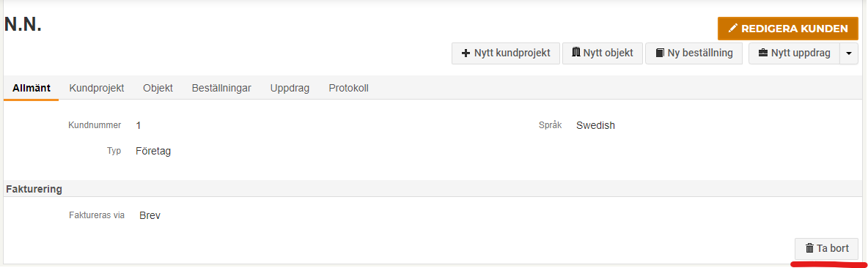Expand the dropdown arrow beside Nytt uppdrag
The height and width of the screenshot is (268, 868).
click(849, 53)
